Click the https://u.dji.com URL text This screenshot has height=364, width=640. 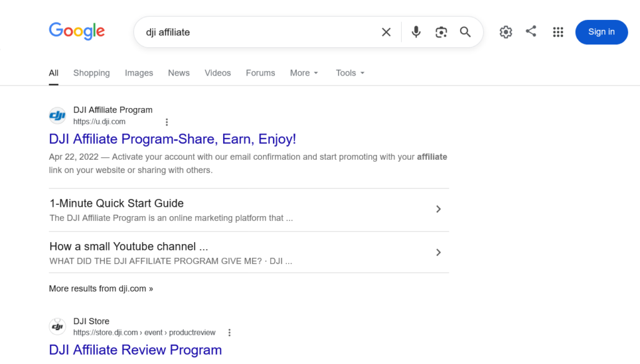pyautogui.click(x=99, y=122)
